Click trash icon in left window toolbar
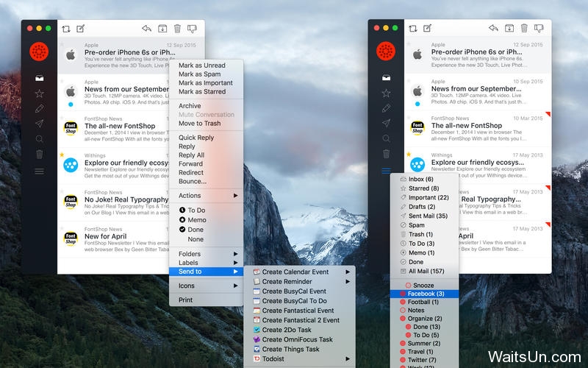This screenshot has width=588, height=368. [x=177, y=29]
